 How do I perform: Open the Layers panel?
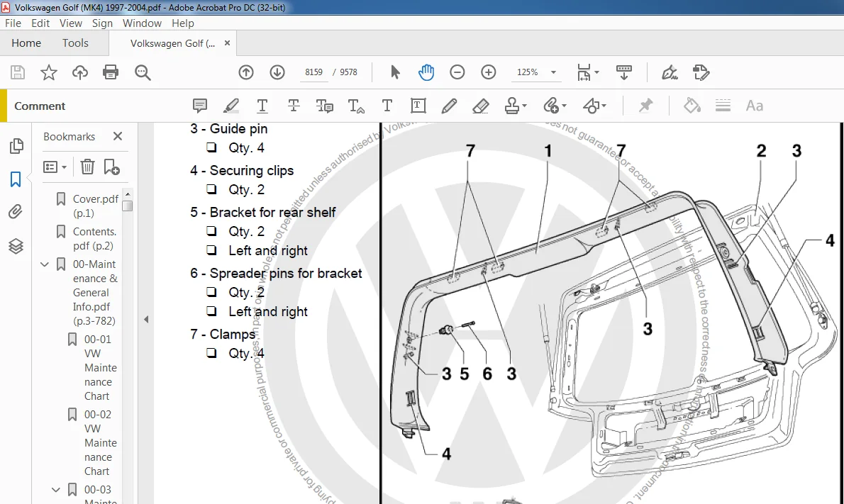point(16,246)
